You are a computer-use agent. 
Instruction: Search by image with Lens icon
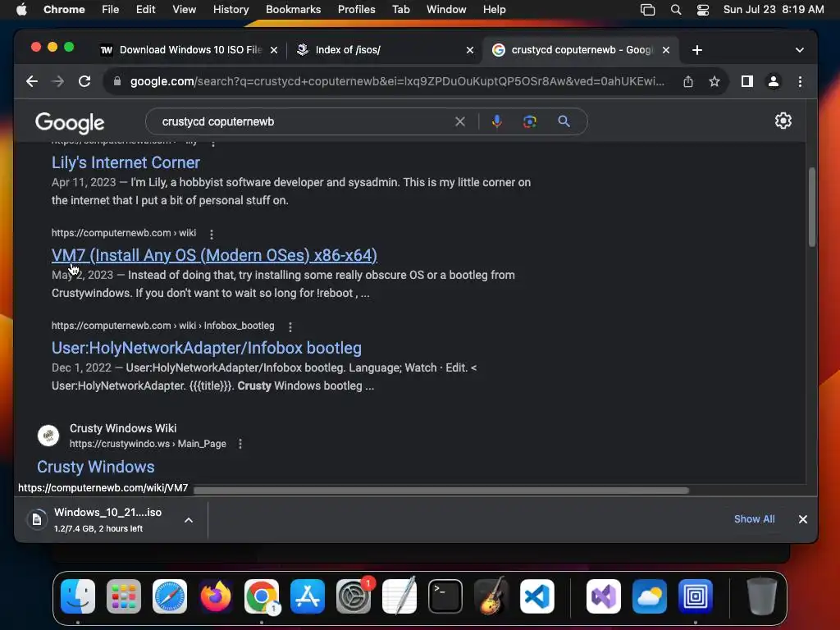point(529,121)
